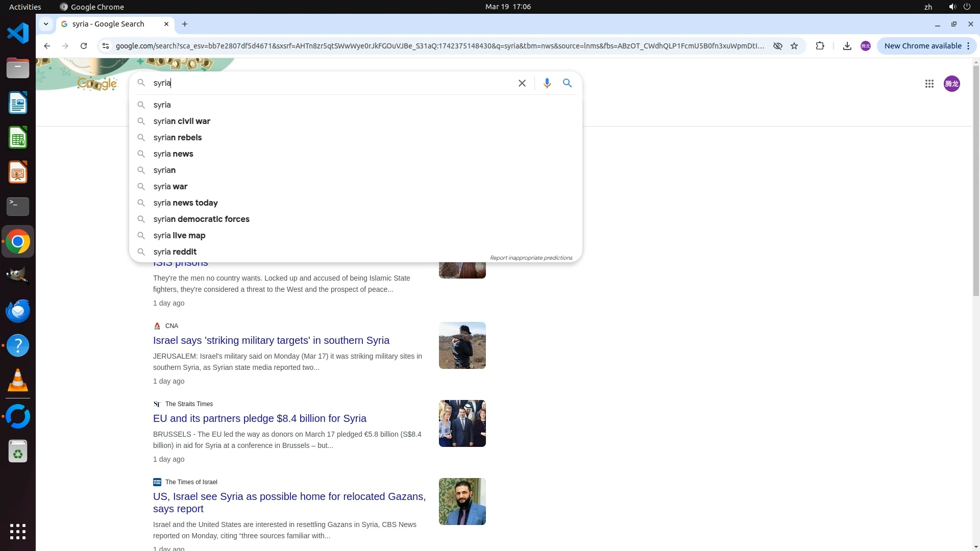
Task: Open Chrome downloads icon
Action: coord(847,46)
